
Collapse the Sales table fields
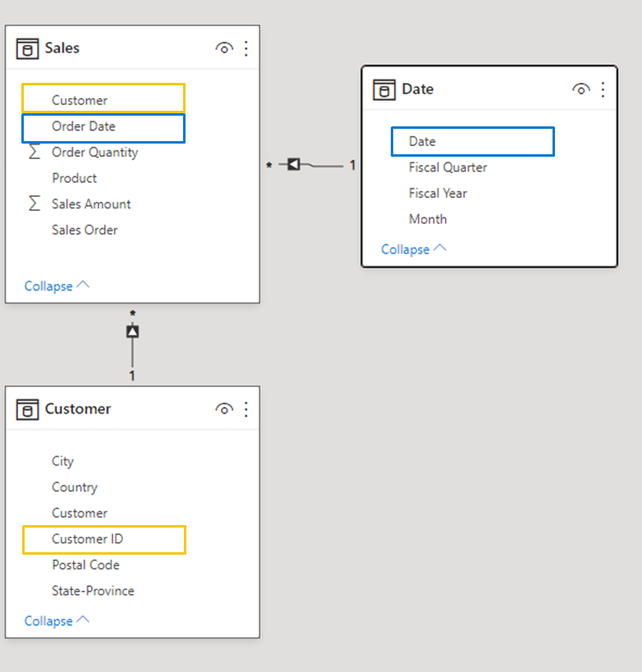tap(57, 286)
